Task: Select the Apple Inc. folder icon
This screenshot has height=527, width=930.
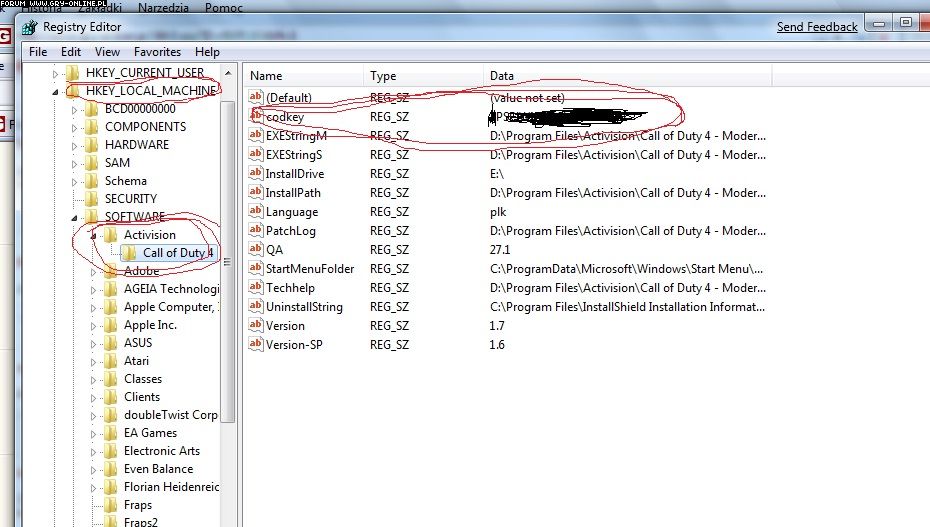Action: click(x=110, y=325)
